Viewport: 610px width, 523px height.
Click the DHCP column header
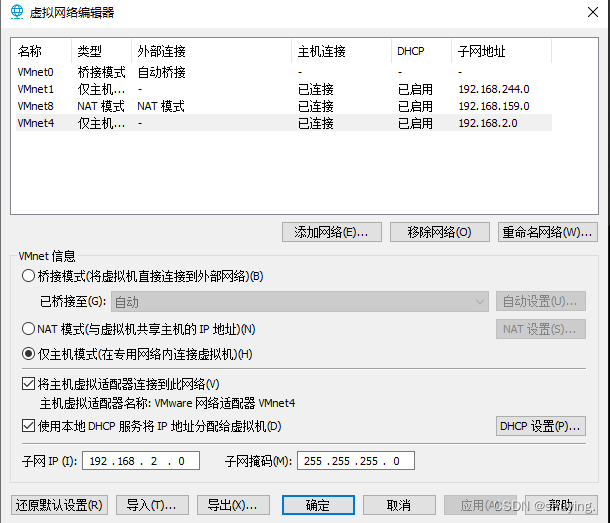(421, 51)
